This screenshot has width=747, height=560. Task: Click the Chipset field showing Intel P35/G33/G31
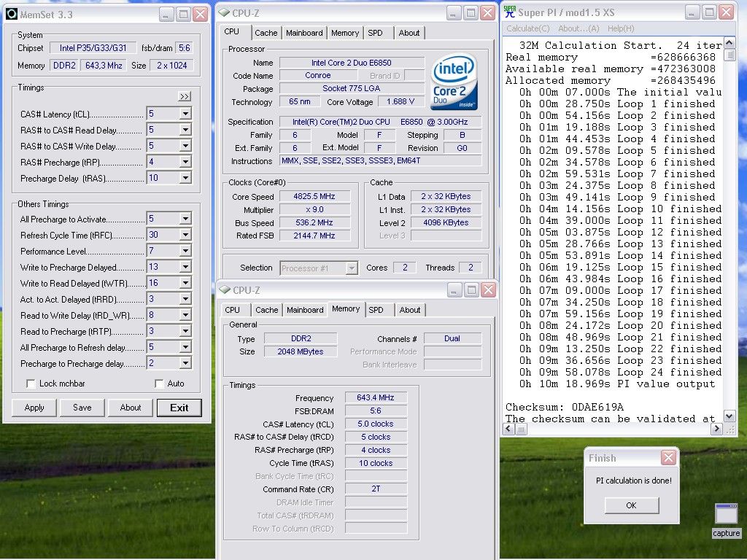(93, 48)
